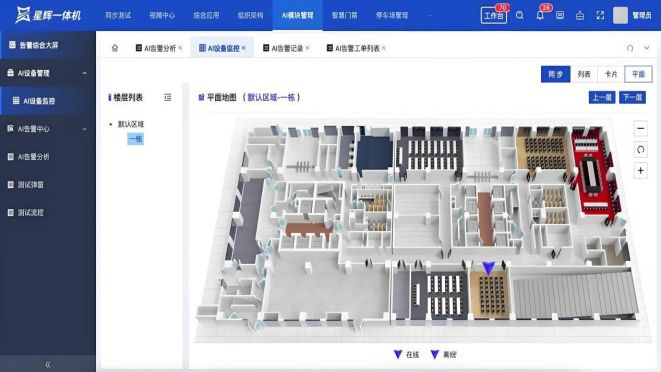Switch to 卡片 view mode
Viewport: 661px width, 372px height.
[611, 74]
